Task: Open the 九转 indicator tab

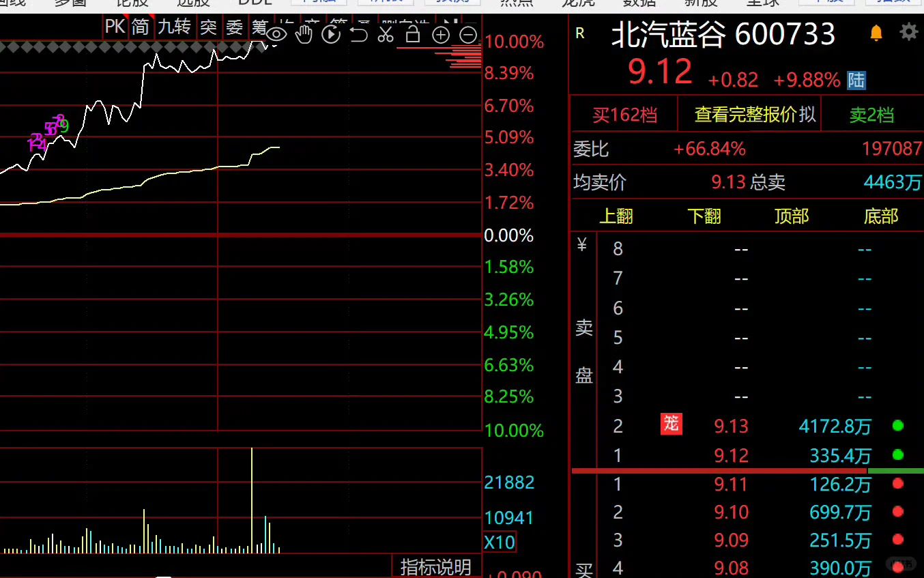Action: click(x=174, y=27)
